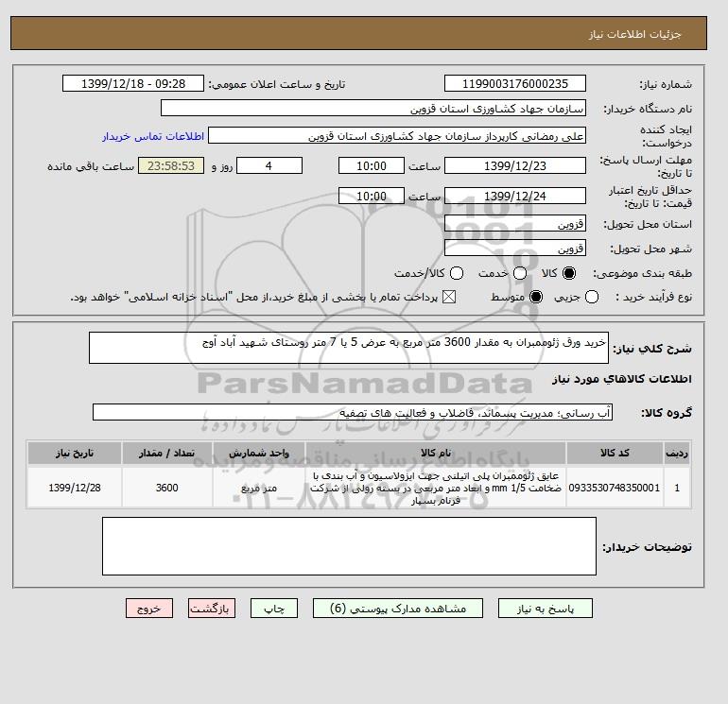
Task: Select the جزیی purchase type radio
Action: pos(592,297)
